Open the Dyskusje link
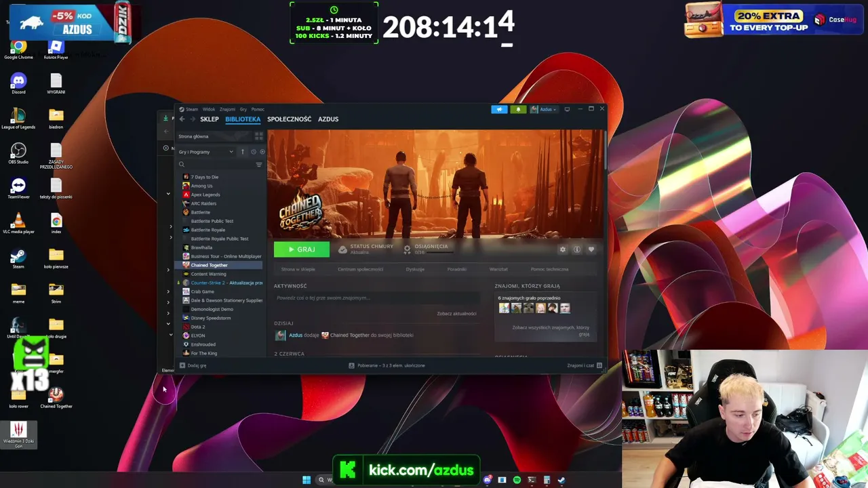Image resolution: width=868 pixels, height=488 pixels. (x=415, y=269)
